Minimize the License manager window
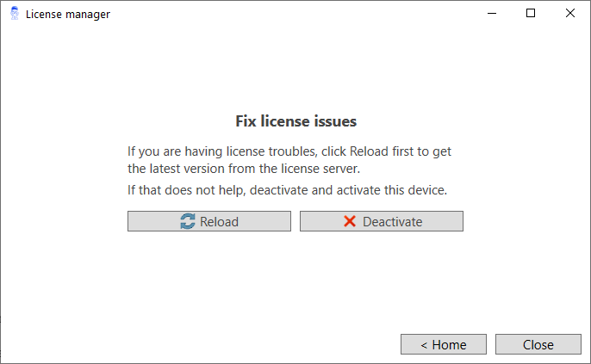This screenshot has width=591, height=364. [x=492, y=14]
